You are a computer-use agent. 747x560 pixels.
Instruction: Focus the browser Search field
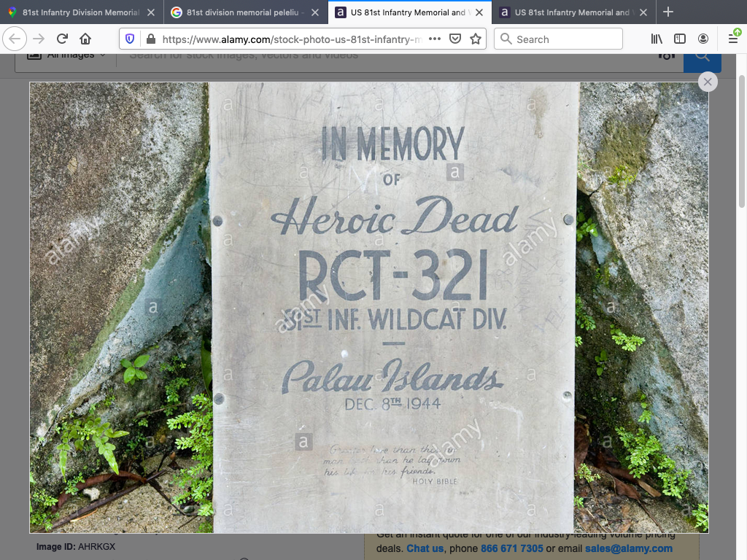click(565, 39)
